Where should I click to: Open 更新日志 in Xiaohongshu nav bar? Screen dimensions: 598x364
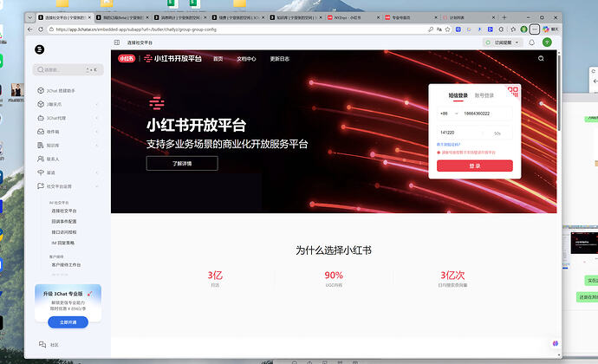point(280,59)
